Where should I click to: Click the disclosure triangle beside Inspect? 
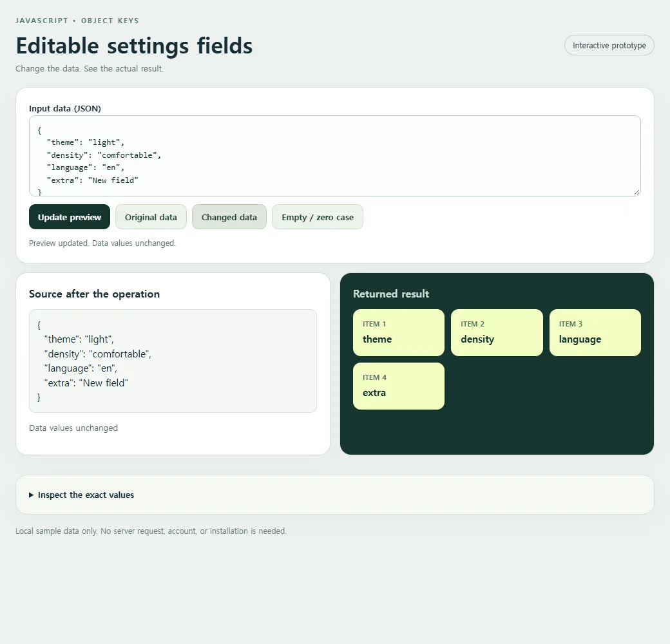(31, 495)
